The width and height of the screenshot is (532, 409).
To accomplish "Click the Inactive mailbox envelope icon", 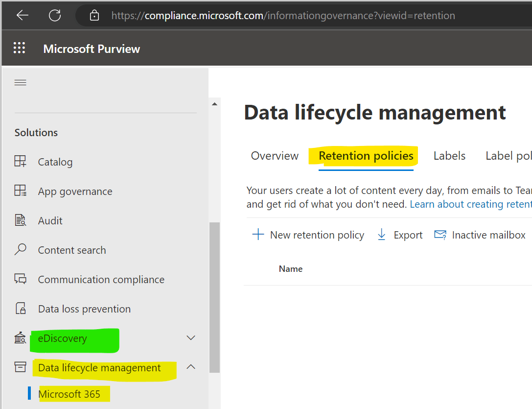I will click(x=440, y=235).
